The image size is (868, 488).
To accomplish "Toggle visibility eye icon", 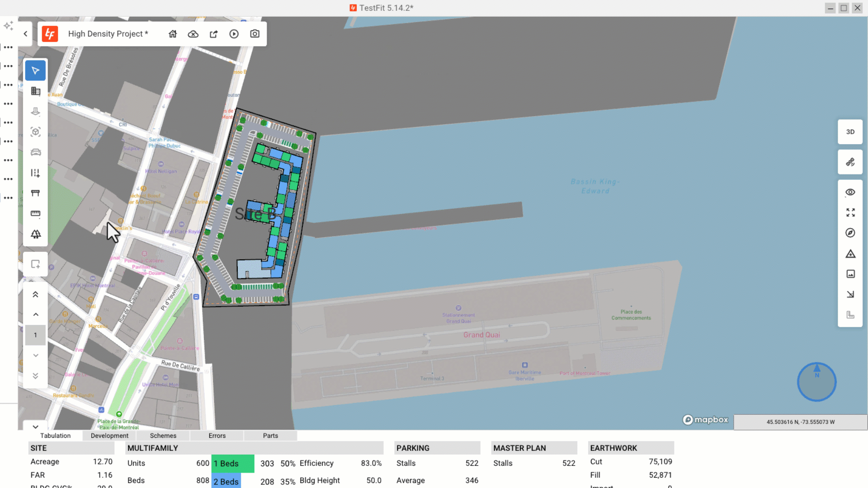I will pos(850,192).
